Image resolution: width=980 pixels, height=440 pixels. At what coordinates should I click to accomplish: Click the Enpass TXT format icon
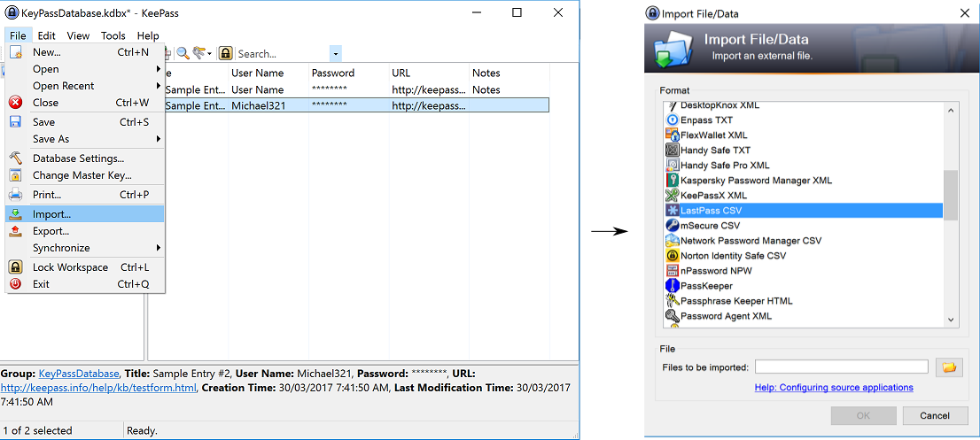[x=673, y=120]
